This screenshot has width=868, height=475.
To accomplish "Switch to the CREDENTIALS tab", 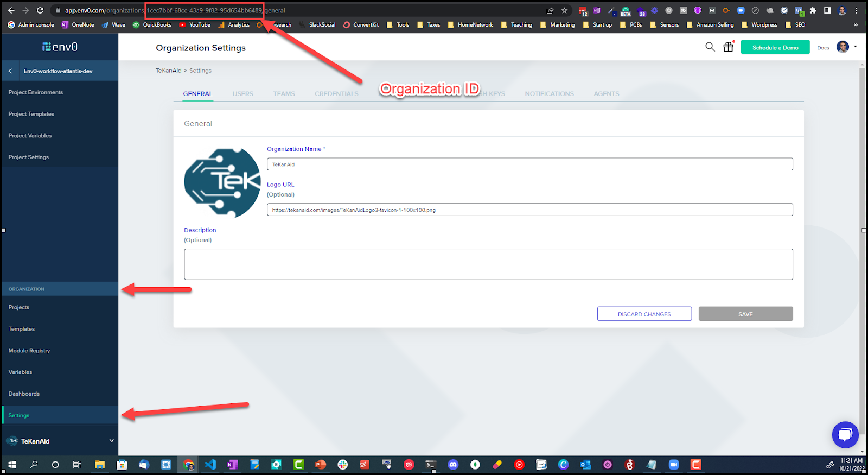I will 336,94.
